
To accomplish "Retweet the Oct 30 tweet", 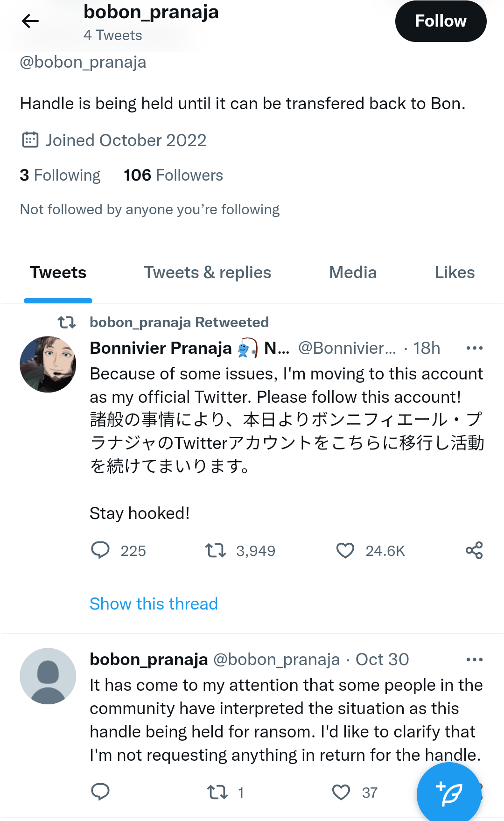I will pyautogui.click(x=217, y=792).
